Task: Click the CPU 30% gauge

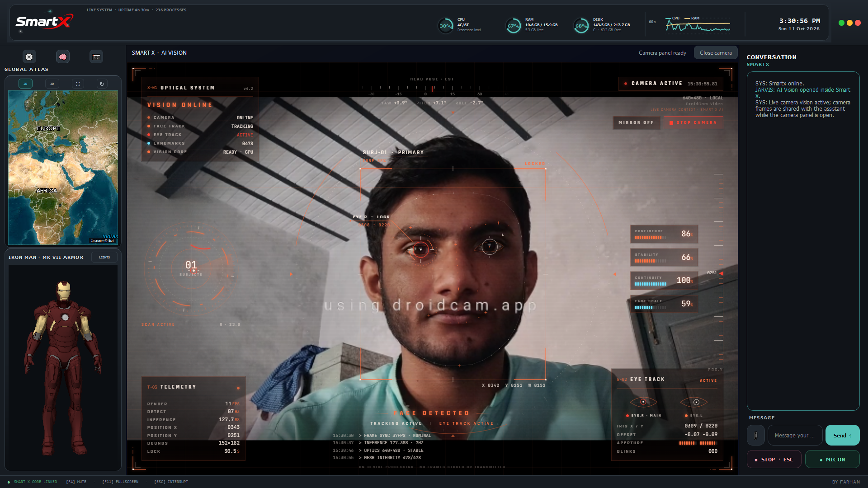Action: [x=446, y=26]
